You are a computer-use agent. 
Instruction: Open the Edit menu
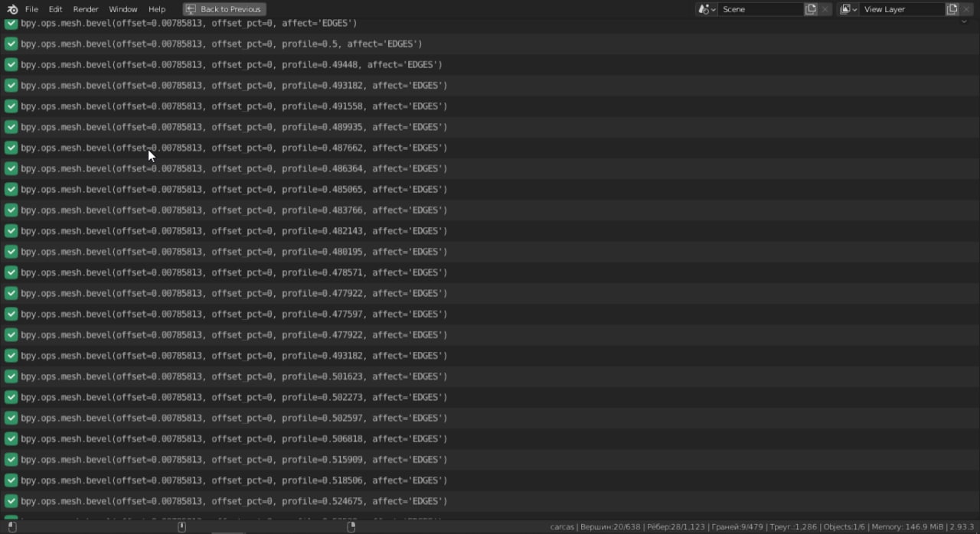[55, 9]
